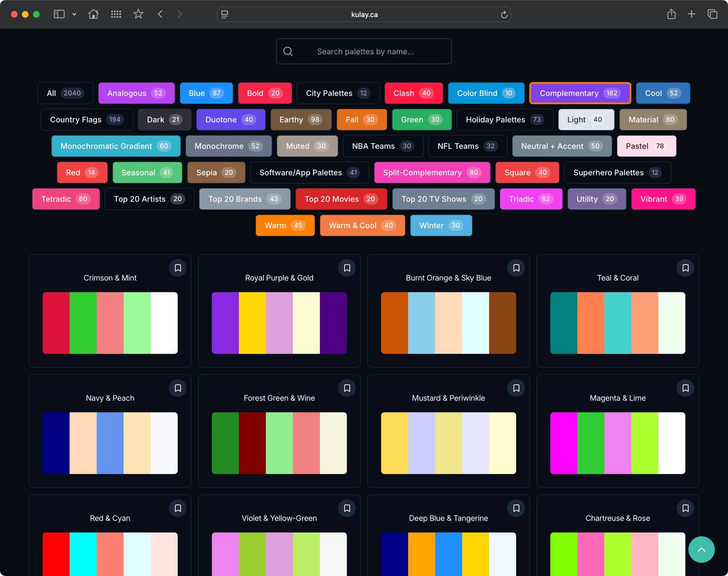Bookmark the Crimson & Mint palette

click(178, 268)
